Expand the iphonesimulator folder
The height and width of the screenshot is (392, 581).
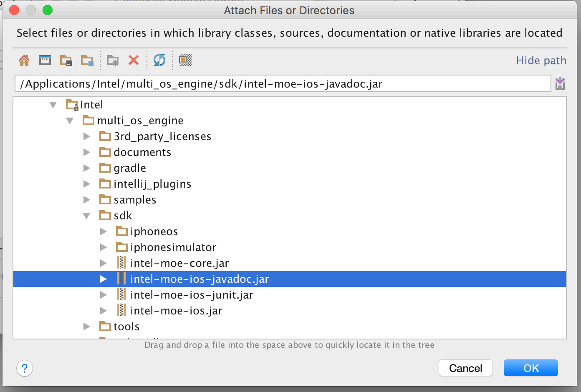tap(104, 247)
